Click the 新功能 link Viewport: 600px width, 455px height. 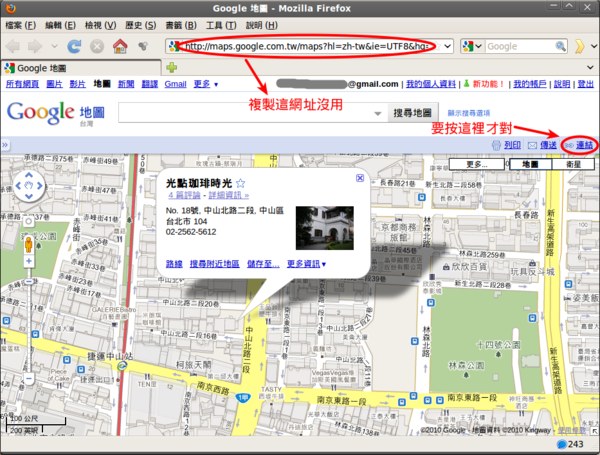[488, 84]
